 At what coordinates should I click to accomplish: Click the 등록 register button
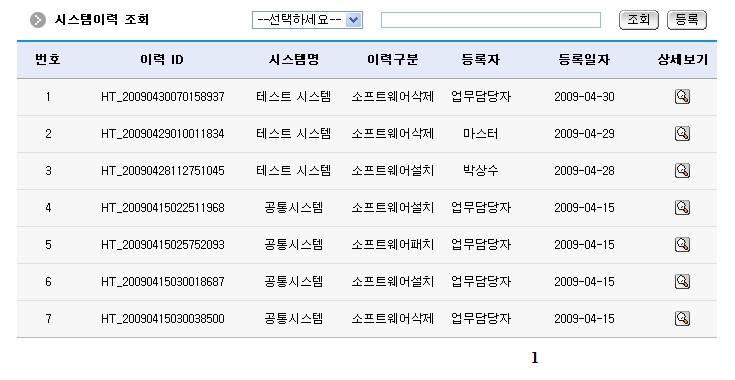(x=687, y=20)
